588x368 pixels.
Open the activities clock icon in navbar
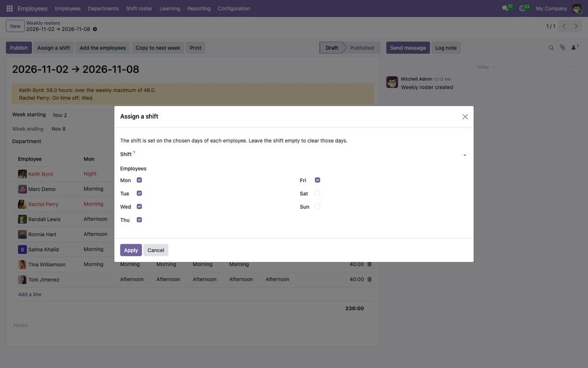522,8
